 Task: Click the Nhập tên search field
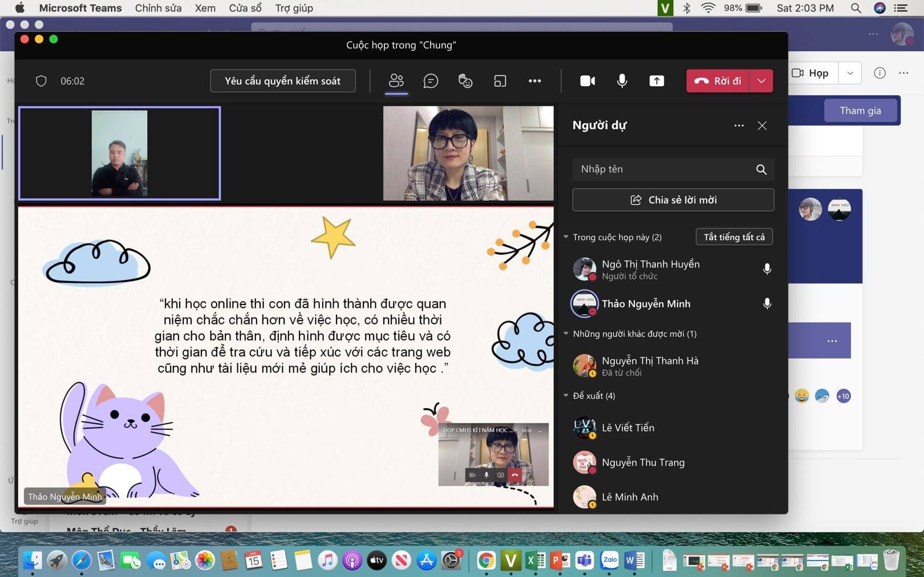664,169
